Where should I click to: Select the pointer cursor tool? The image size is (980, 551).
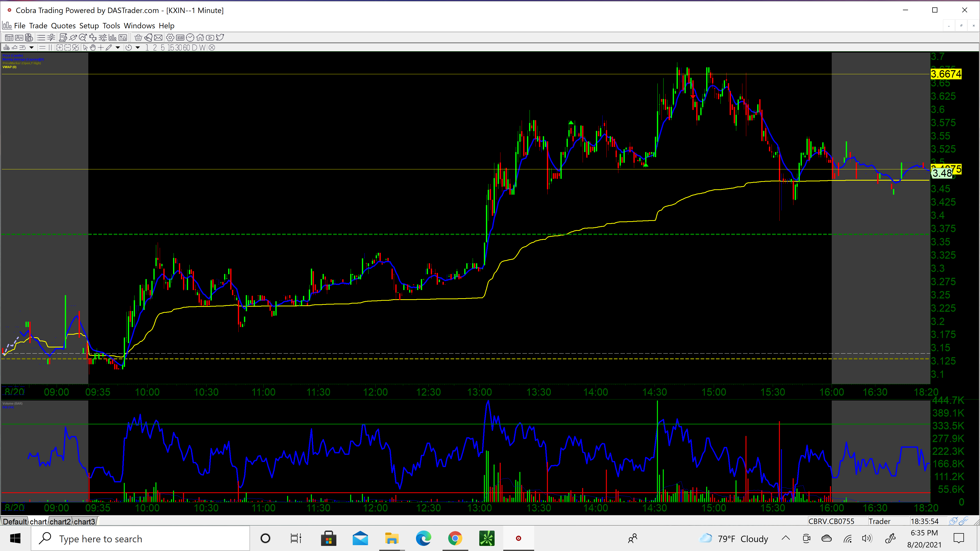click(x=85, y=47)
